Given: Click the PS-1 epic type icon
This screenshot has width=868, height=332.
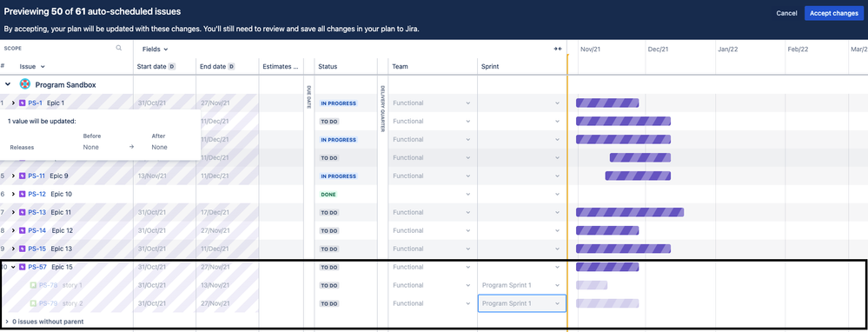Looking at the screenshot, I should tap(22, 103).
